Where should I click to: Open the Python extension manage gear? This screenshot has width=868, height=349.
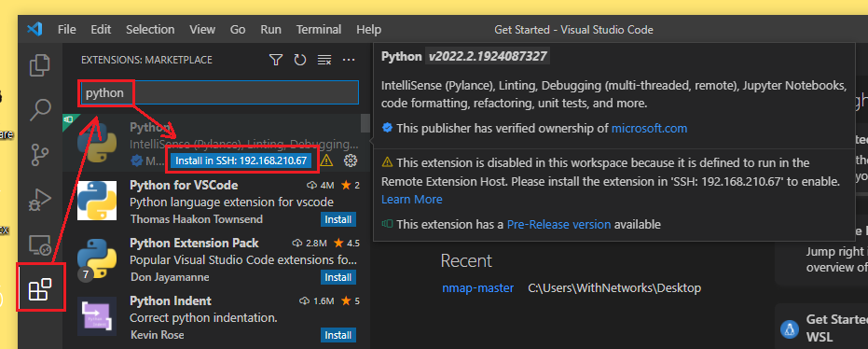pyautogui.click(x=351, y=161)
